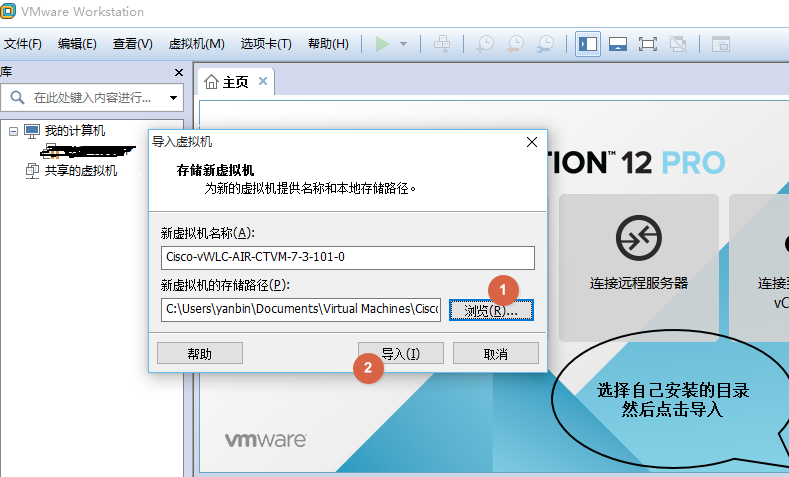Click the 取消 cancel button
Viewport: 789px width, 477px height.
496,353
